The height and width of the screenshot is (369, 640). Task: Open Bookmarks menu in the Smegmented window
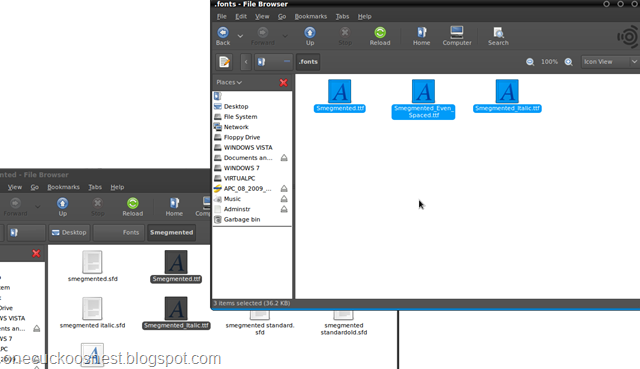click(63, 187)
